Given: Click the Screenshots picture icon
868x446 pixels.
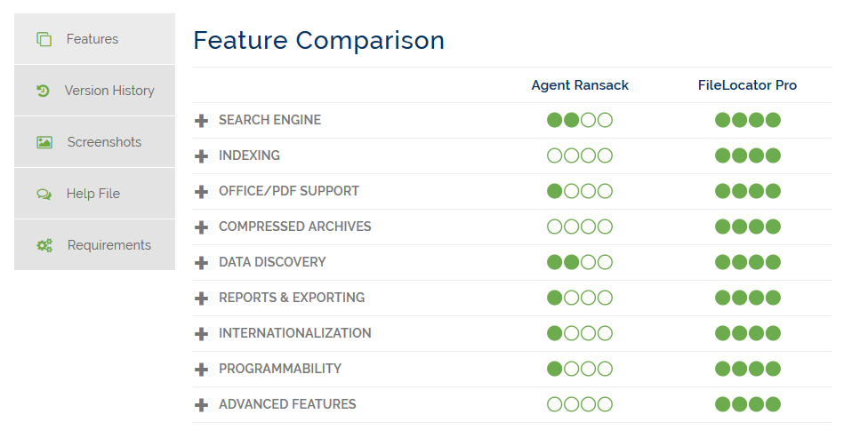Looking at the screenshot, I should [x=44, y=142].
